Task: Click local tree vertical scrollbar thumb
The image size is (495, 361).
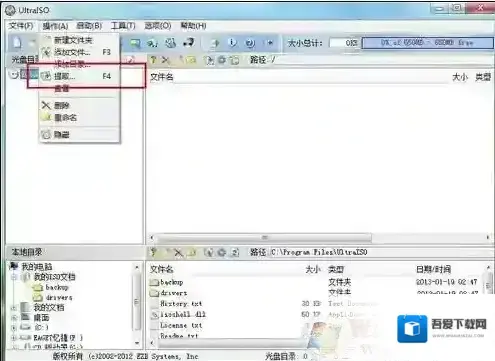Action: [x=137, y=303]
